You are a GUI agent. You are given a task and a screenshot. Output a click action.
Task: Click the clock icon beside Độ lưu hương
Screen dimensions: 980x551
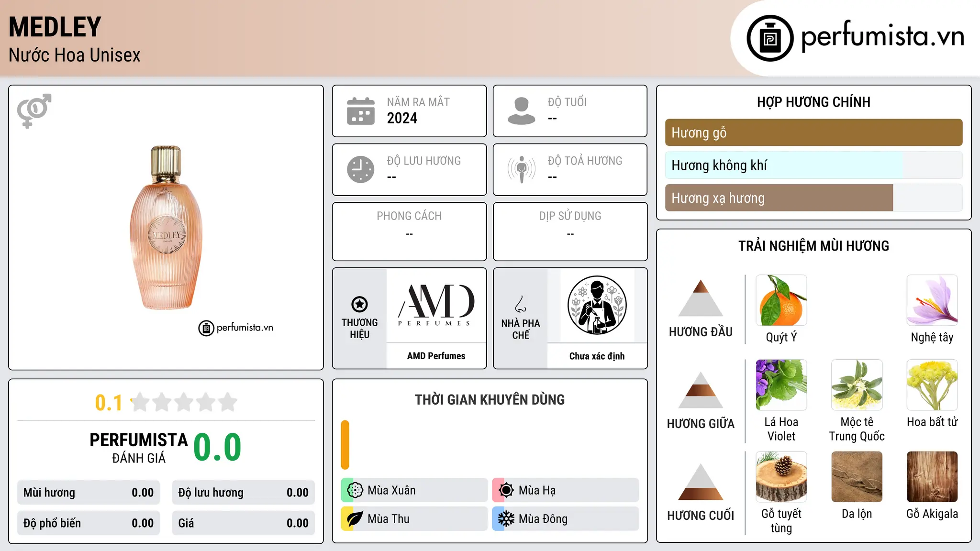[x=361, y=169]
